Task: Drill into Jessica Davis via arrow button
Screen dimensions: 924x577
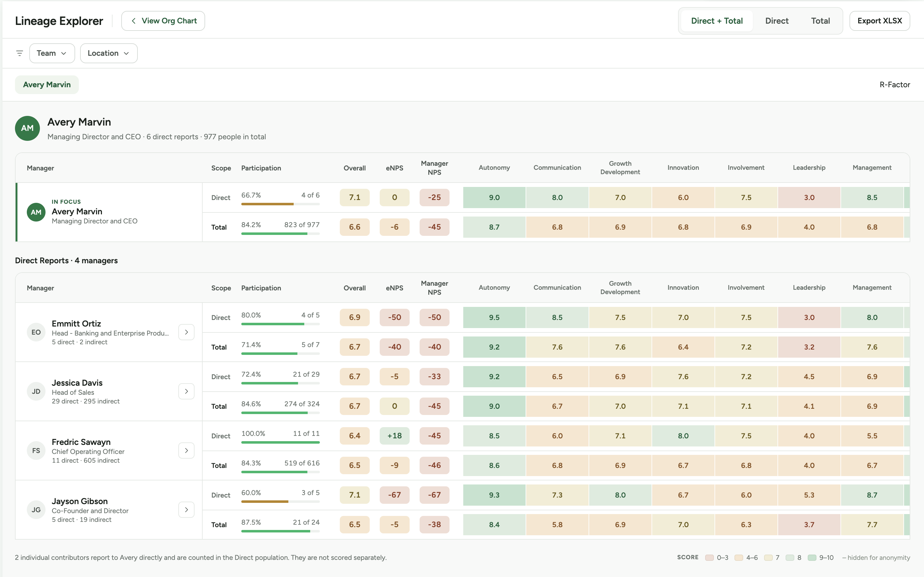Action: [x=186, y=391]
